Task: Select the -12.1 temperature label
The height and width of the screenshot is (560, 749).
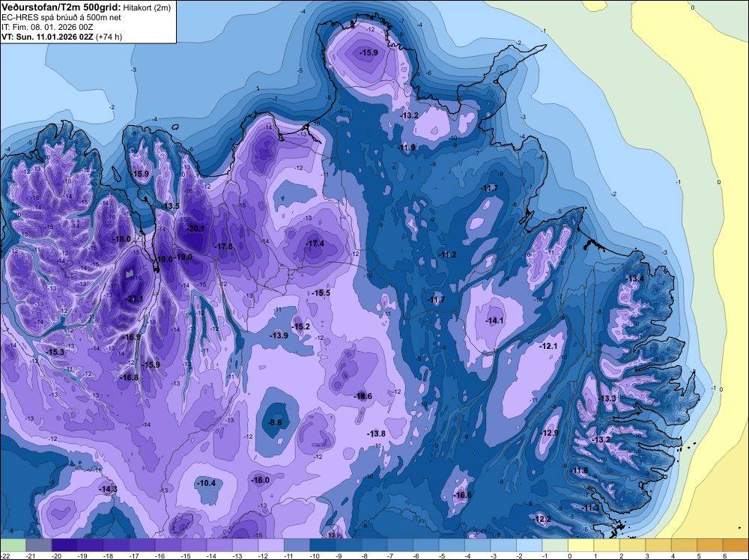Action: click(548, 346)
